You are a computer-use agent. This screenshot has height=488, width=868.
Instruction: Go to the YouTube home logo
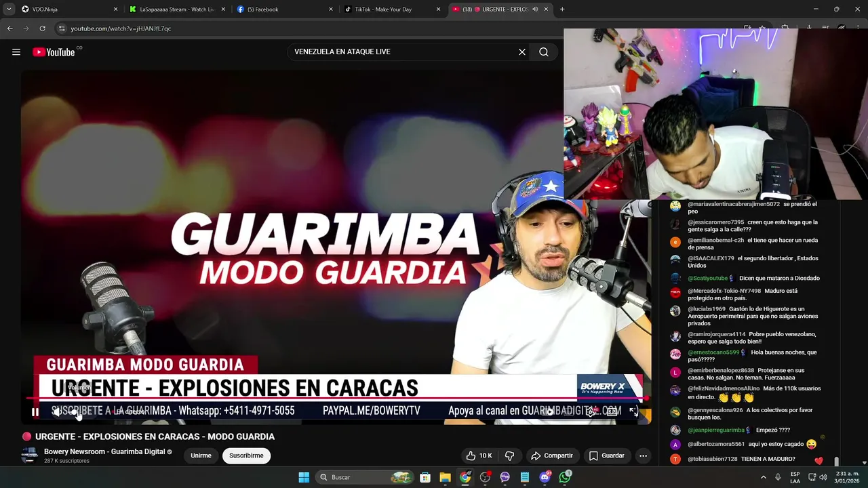(54, 52)
